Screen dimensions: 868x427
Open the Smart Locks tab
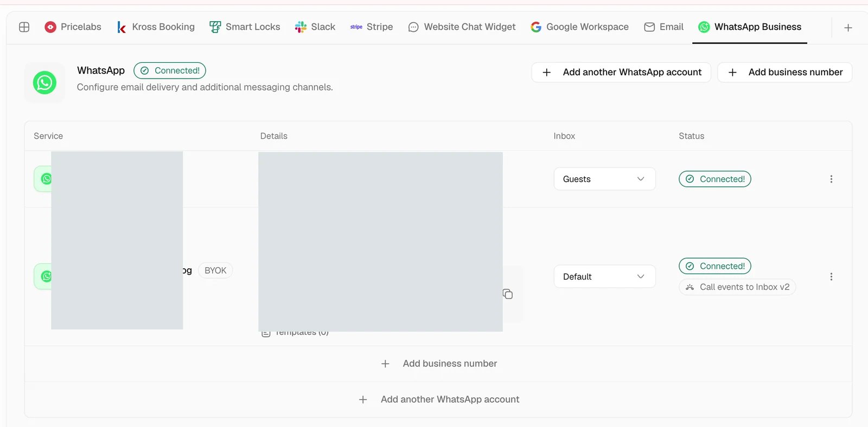[x=245, y=27]
